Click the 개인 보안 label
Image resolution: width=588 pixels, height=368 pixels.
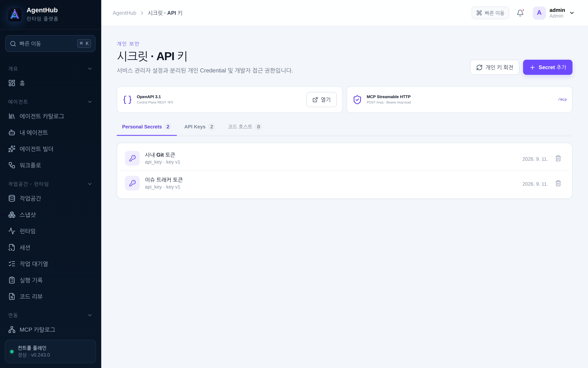[128, 44]
